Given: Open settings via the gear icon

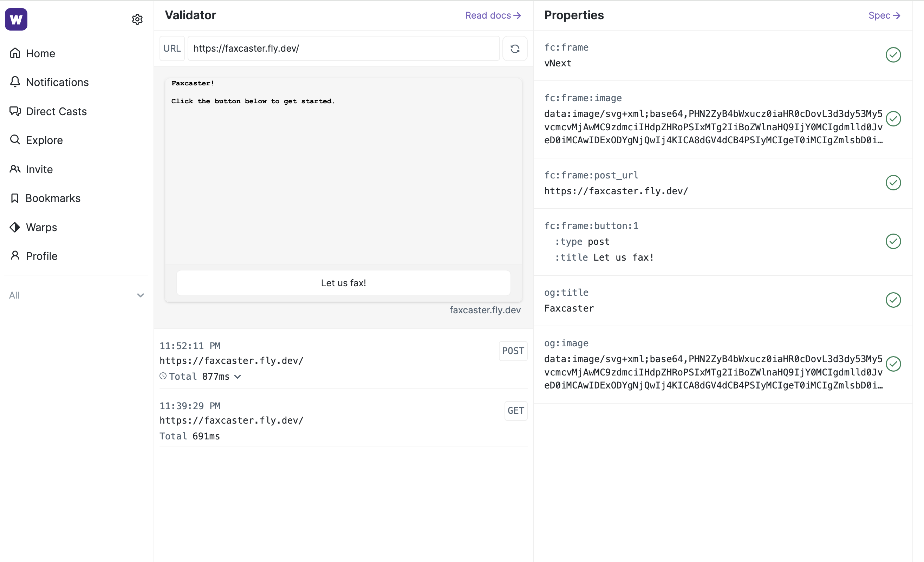Looking at the screenshot, I should tap(137, 19).
